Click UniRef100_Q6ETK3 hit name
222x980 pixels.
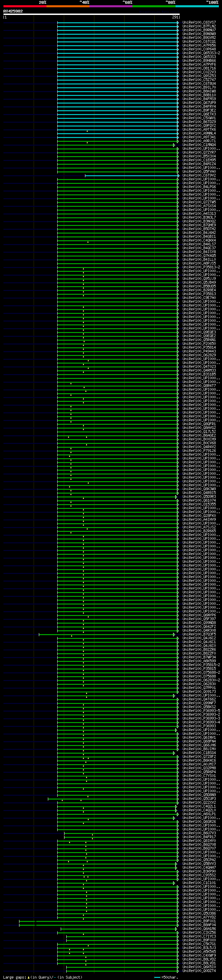199,114
